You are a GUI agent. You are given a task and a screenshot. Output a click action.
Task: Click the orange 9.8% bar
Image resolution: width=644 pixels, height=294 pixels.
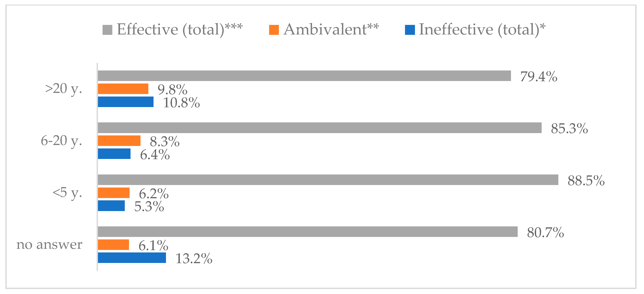click(123, 89)
